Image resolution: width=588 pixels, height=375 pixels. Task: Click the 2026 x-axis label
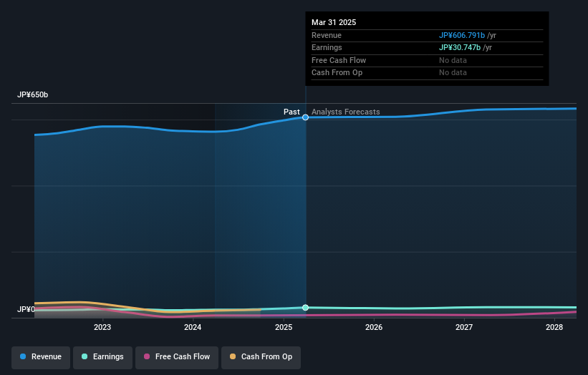pyautogui.click(x=374, y=327)
